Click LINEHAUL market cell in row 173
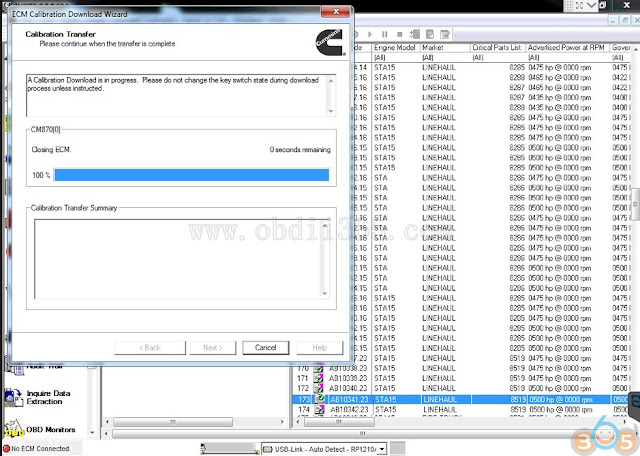This screenshot has width=640, height=456. point(440,399)
